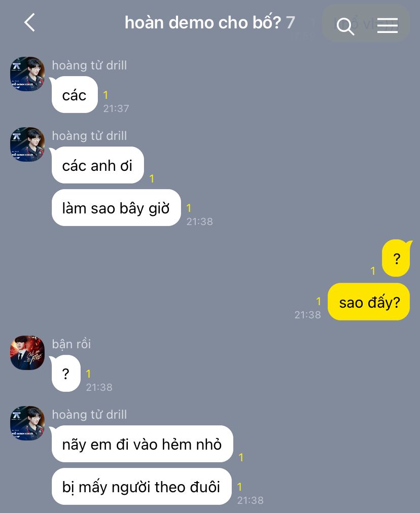This screenshot has height=513, width=420.
Task: Select the yellow '?' sent message
Action: [396, 258]
